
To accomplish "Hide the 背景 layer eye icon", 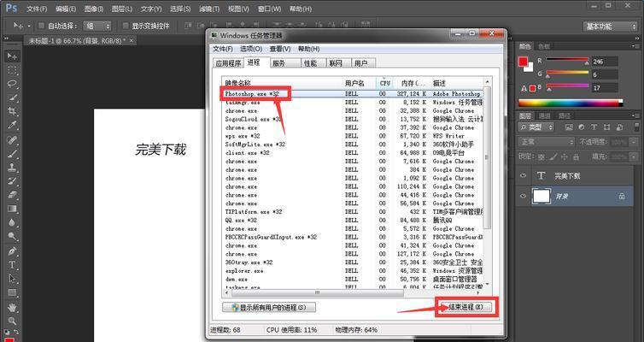I will tap(523, 196).
